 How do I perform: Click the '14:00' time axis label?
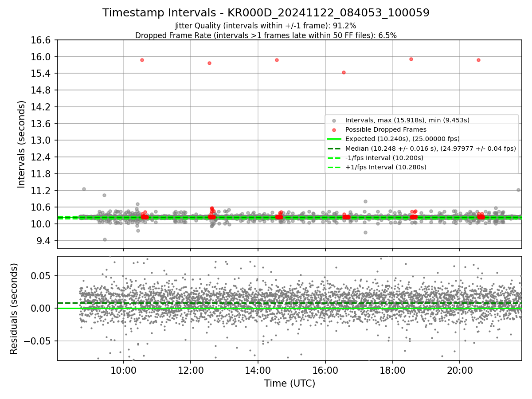[258, 370]
